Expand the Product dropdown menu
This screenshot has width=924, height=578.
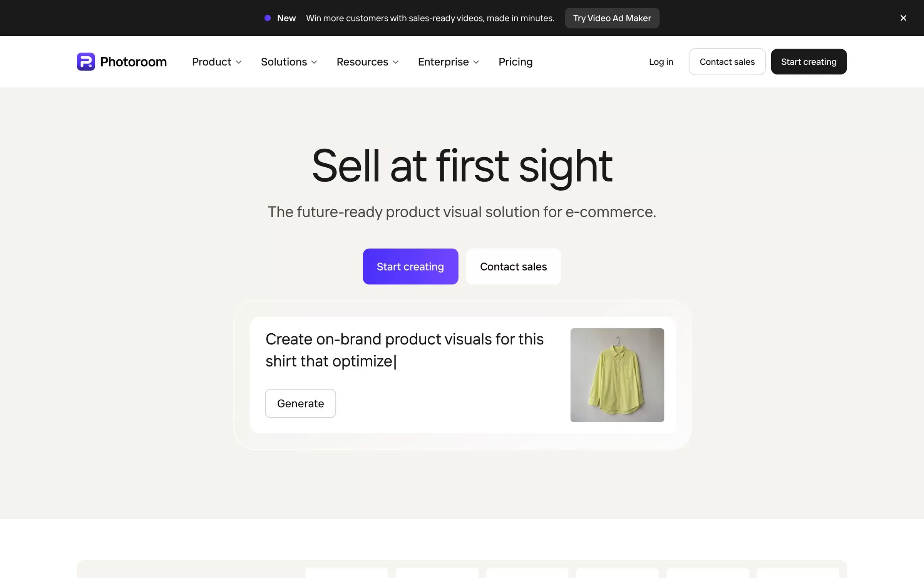pyautogui.click(x=217, y=62)
